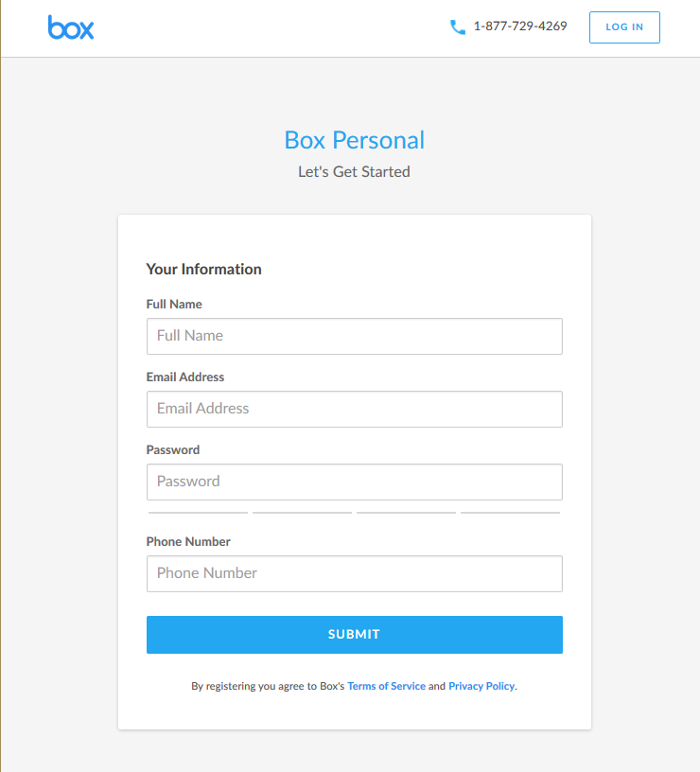The width and height of the screenshot is (700, 772).
Task: Focus the Full Name input field
Action: click(x=354, y=336)
